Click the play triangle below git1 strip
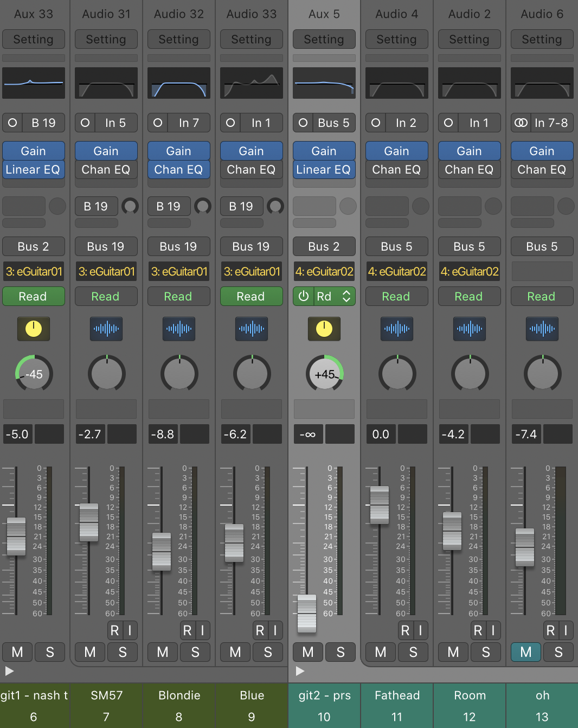The height and width of the screenshot is (728, 578). (9, 671)
